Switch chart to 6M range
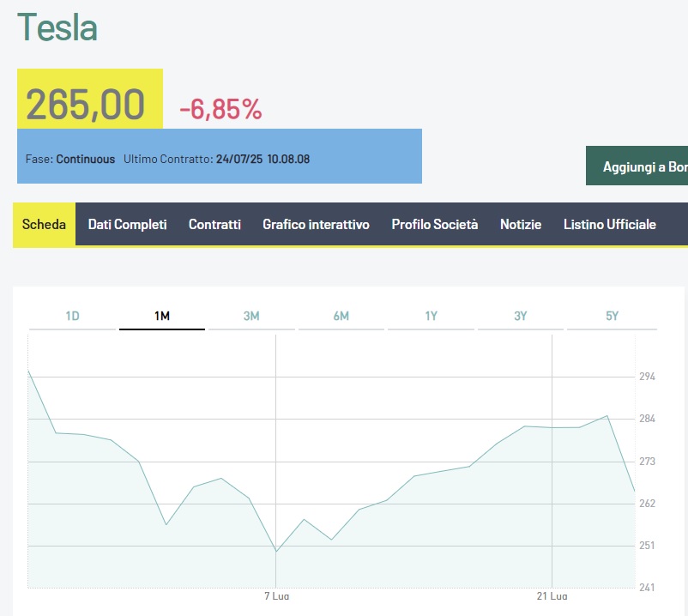Screen dimensions: 688x616 click(x=341, y=316)
